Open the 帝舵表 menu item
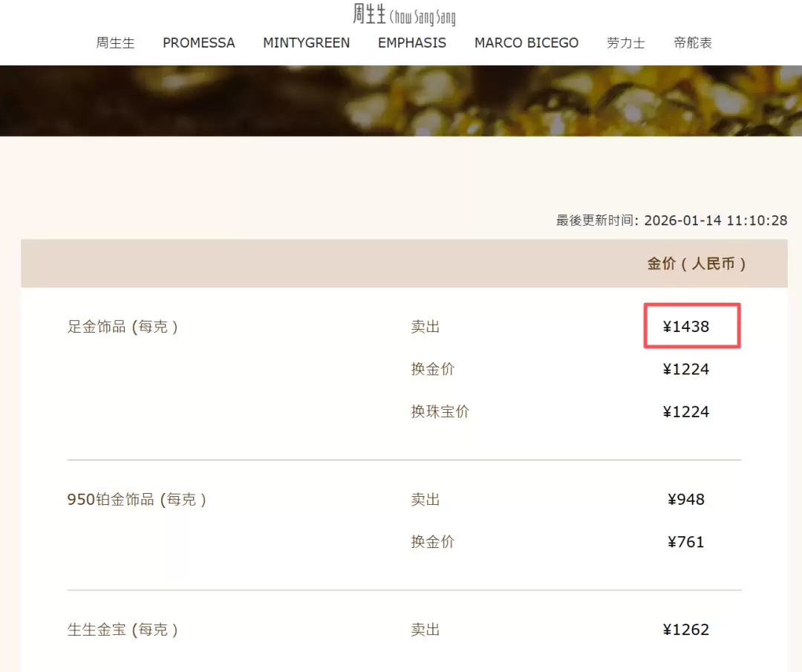 692,43
